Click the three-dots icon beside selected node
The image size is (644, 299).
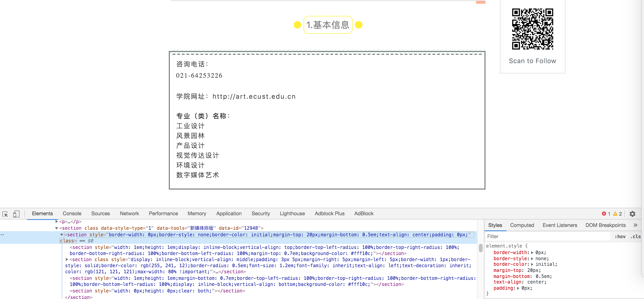point(2,235)
